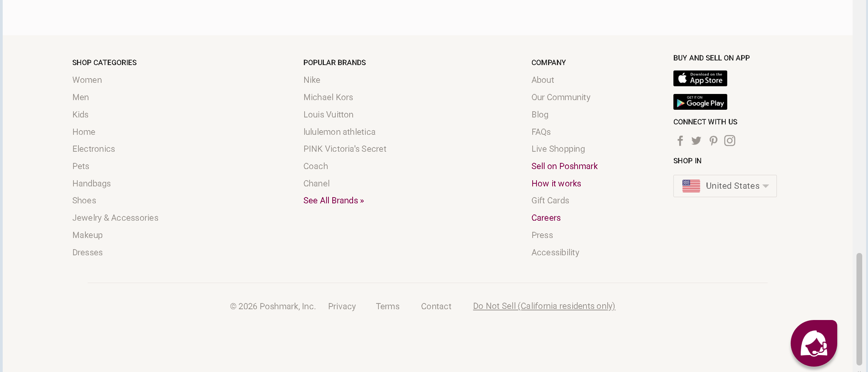The image size is (868, 372).
Task: View the Privacy policy
Action: 342,307
